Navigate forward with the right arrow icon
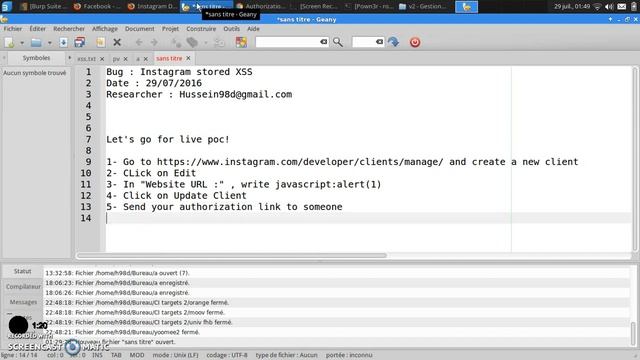 click(x=154, y=42)
